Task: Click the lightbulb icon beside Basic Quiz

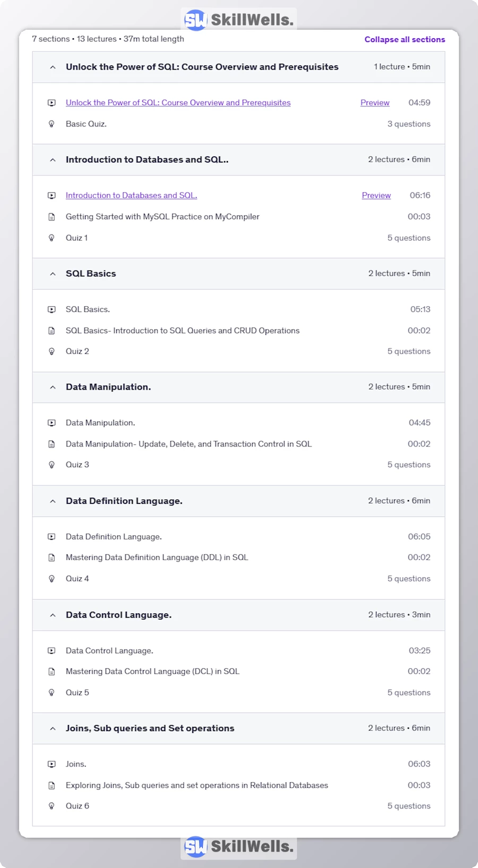Action: [52, 124]
